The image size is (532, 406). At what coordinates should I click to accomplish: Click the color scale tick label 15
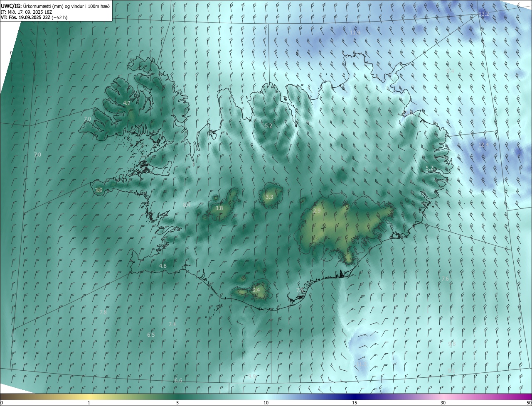click(x=355, y=403)
